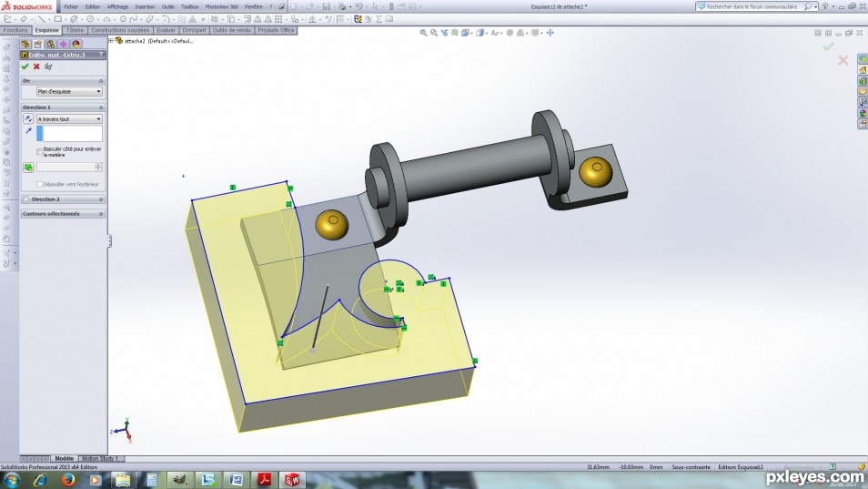
Task: Switch to the Constructions soudées tab
Action: 120,30
